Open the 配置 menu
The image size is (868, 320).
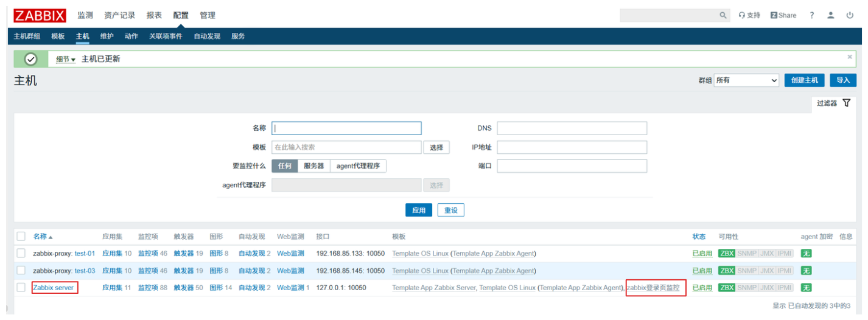(181, 15)
